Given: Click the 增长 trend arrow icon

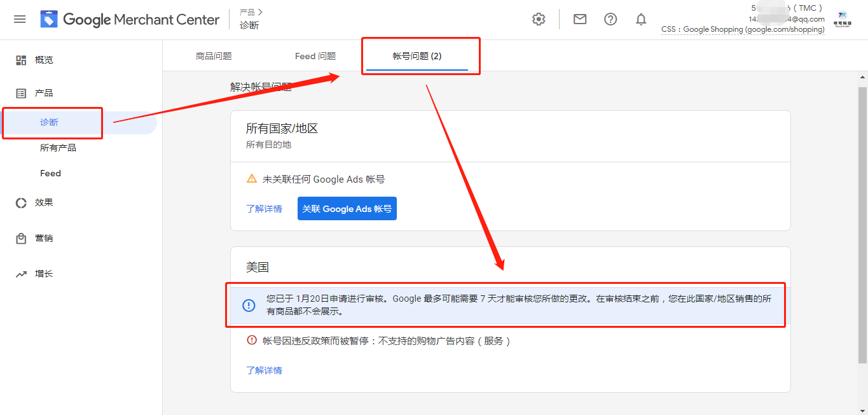Looking at the screenshot, I should (x=21, y=274).
